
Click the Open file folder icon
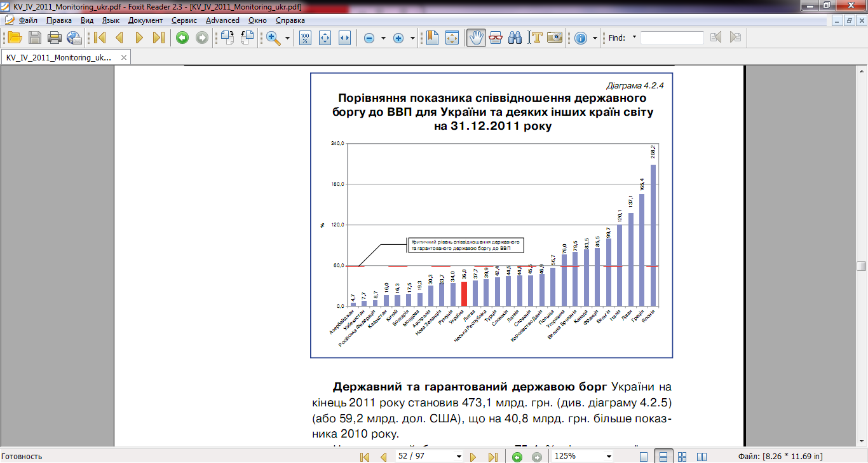coord(15,38)
